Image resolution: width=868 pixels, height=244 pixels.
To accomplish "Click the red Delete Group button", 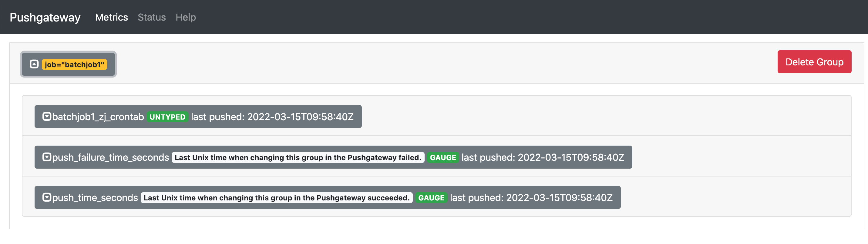I will pyautogui.click(x=814, y=62).
